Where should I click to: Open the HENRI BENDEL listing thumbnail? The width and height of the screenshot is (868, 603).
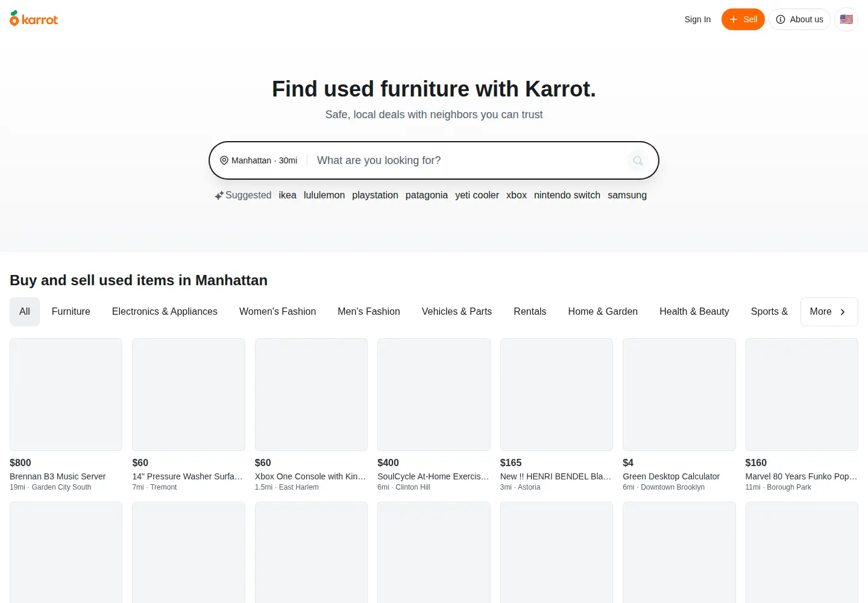tap(556, 394)
